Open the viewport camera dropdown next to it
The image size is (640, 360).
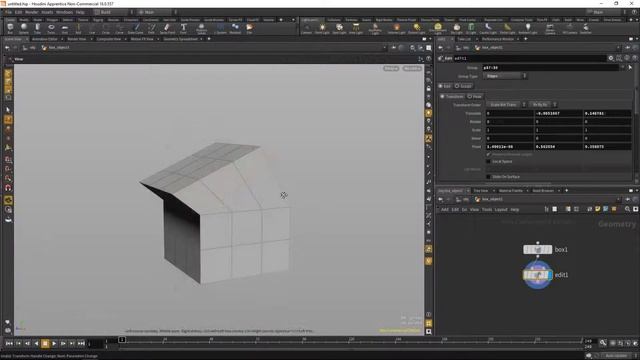coord(412,69)
